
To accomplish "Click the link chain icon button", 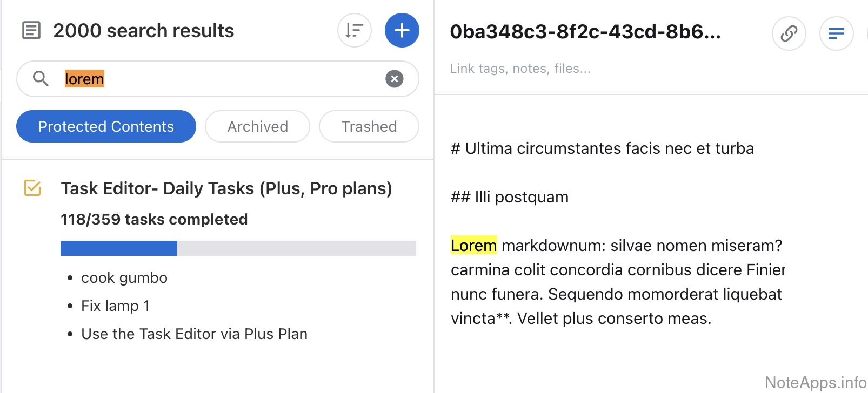I will pyautogui.click(x=789, y=33).
